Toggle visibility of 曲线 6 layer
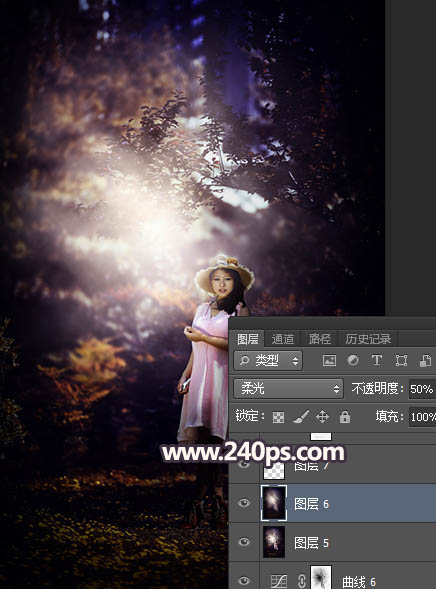Viewport: 436px width, 589px height. pyautogui.click(x=244, y=580)
